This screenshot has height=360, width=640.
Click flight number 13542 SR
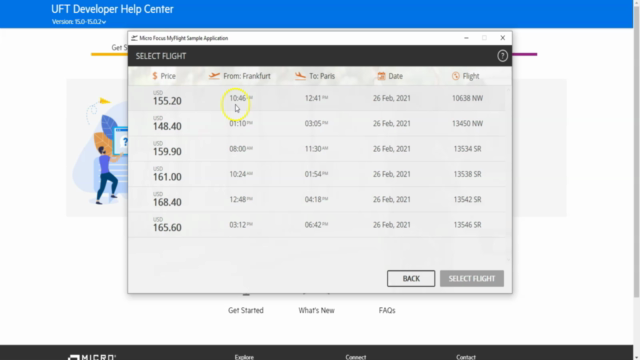click(467, 199)
